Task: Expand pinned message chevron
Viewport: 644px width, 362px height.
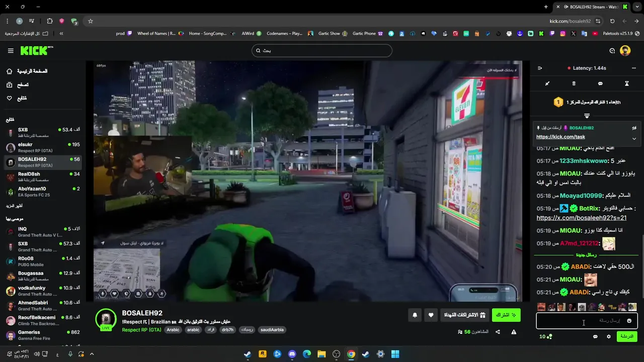Action: 634,139
